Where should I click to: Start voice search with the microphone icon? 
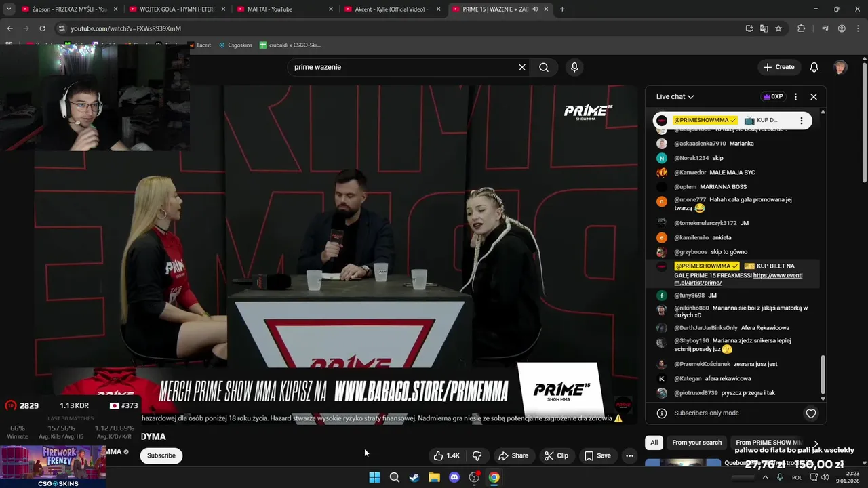click(574, 67)
